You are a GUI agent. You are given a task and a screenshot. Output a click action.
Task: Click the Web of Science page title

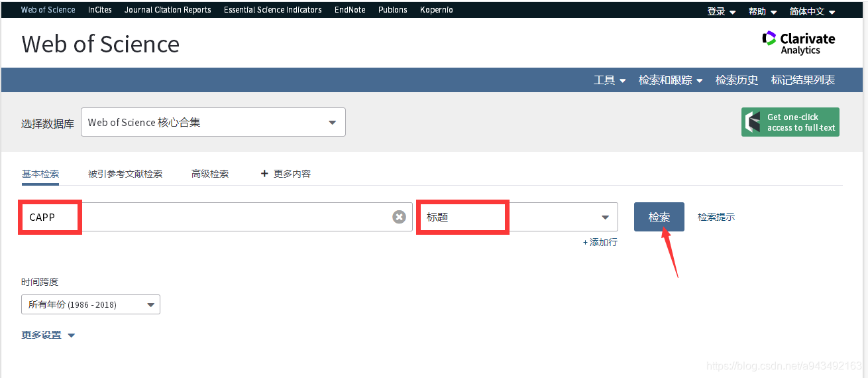point(101,44)
